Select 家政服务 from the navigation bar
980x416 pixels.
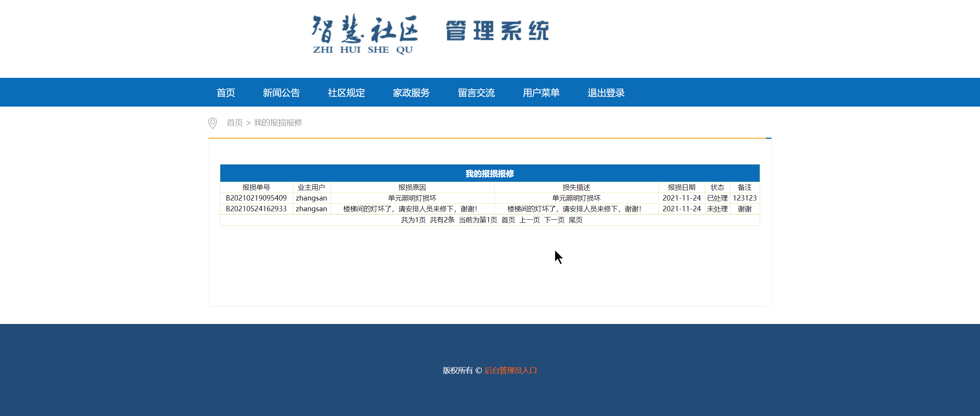click(x=411, y=93)
